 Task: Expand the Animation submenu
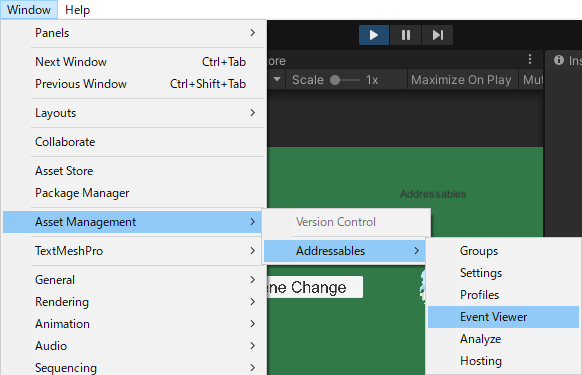[x=134, y=324]
